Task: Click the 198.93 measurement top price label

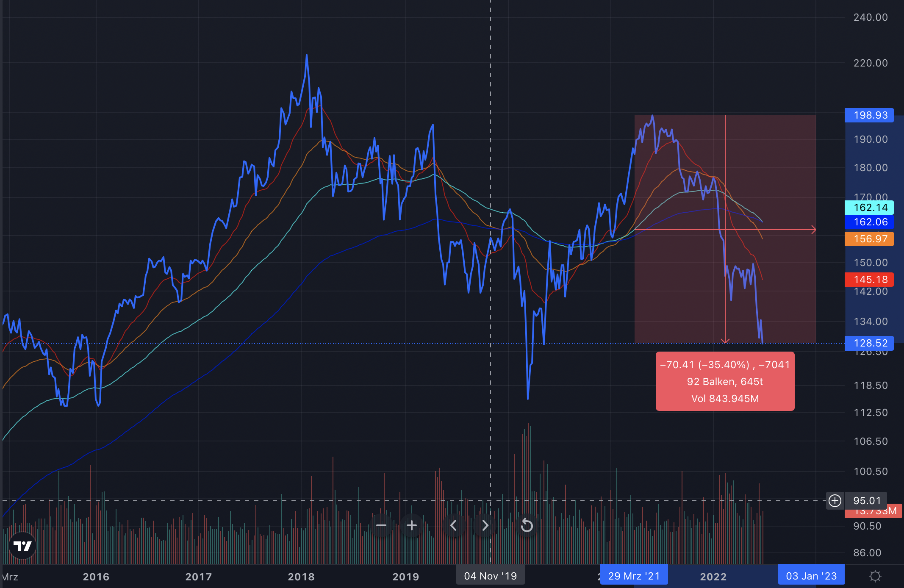Action: pos(869,115)
